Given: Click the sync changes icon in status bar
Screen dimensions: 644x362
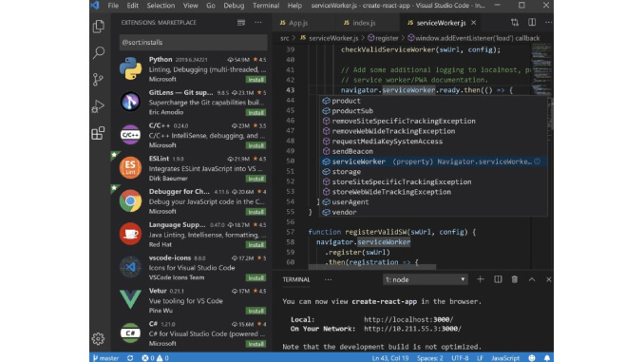Looking at the screenshot, I should [130, 358].
